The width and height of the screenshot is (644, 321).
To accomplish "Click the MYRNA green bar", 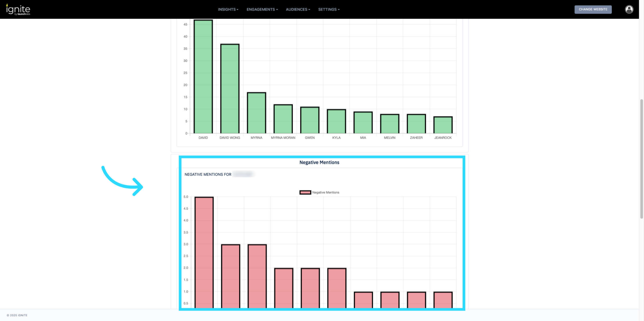I will coord(256,113).
